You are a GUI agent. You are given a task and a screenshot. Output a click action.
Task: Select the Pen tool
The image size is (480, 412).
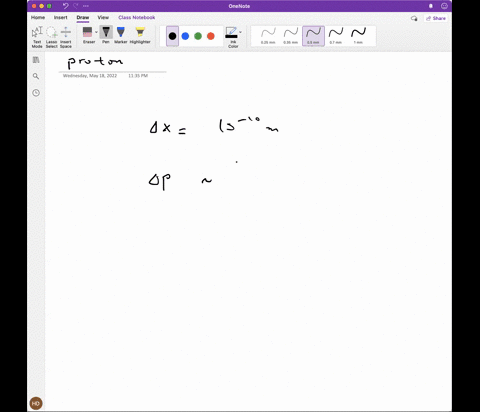pos(106,35)
